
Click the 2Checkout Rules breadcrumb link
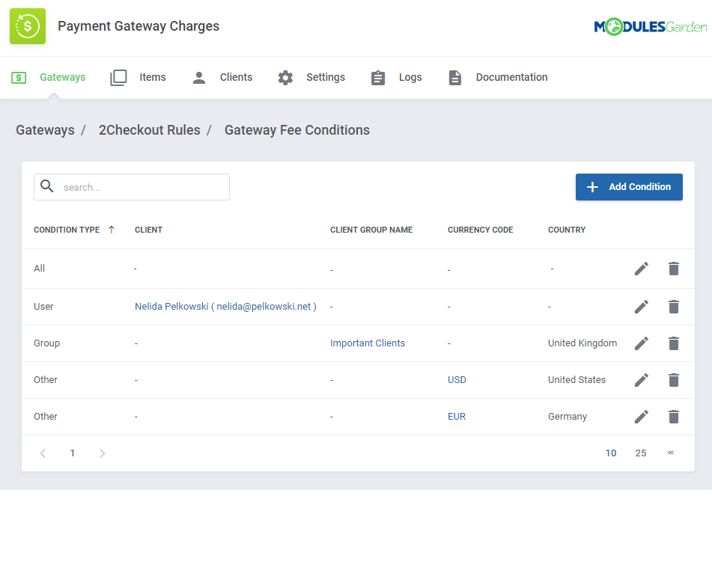(x=150, y=130)
